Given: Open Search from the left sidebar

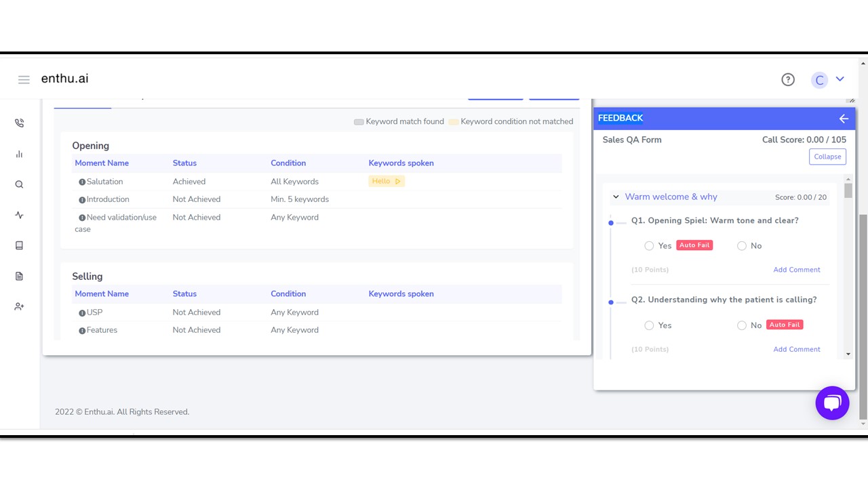Looking at the screenshot, I should point(18,184).
